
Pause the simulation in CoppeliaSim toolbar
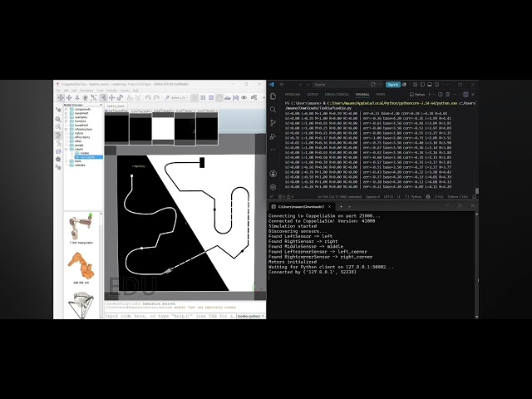pyautogui.click(x=203, y=98)
